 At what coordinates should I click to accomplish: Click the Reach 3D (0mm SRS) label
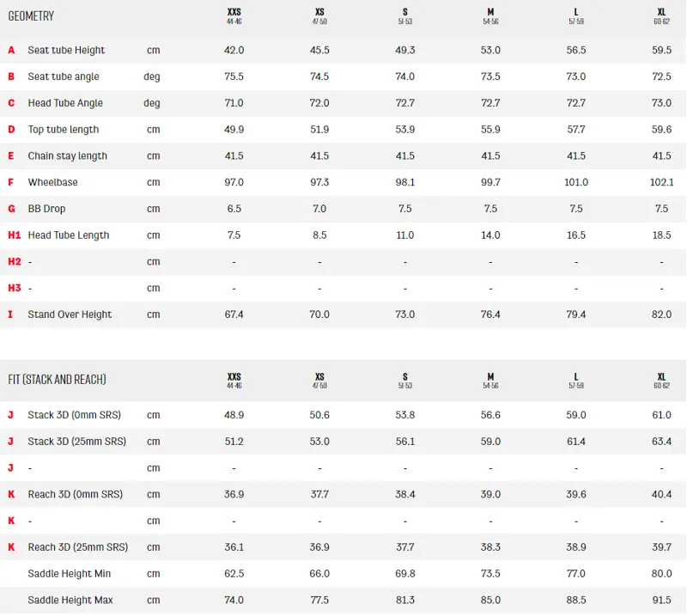75,495
